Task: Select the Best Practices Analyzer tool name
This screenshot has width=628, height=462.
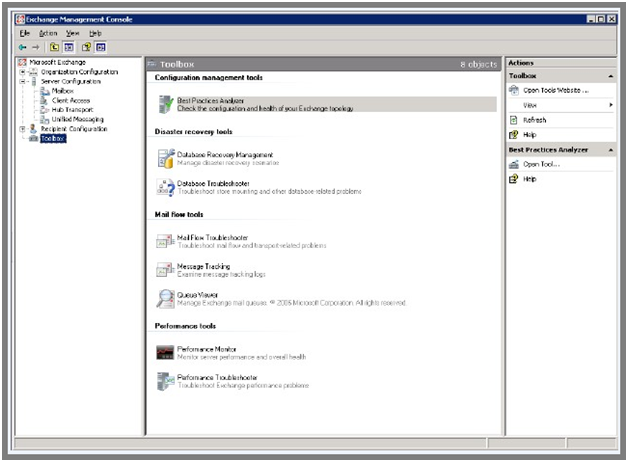Action: click(x=210, y=100)
